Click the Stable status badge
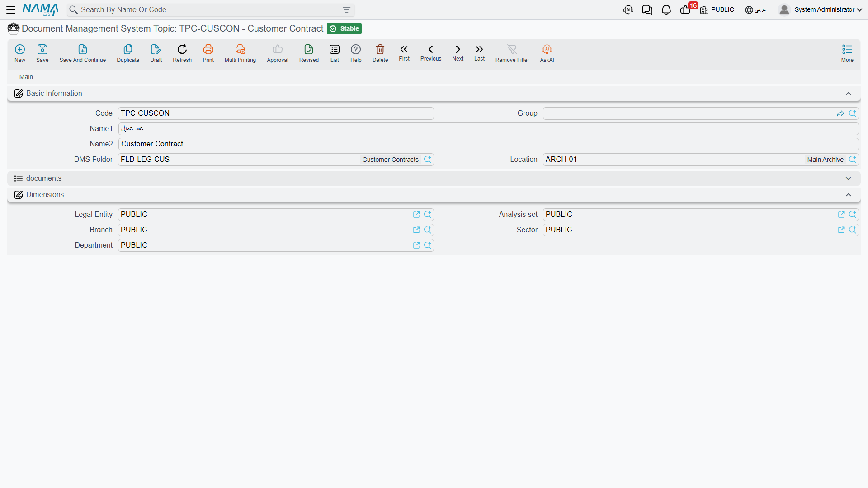The image size is (868, 488). tap(344, 28)
